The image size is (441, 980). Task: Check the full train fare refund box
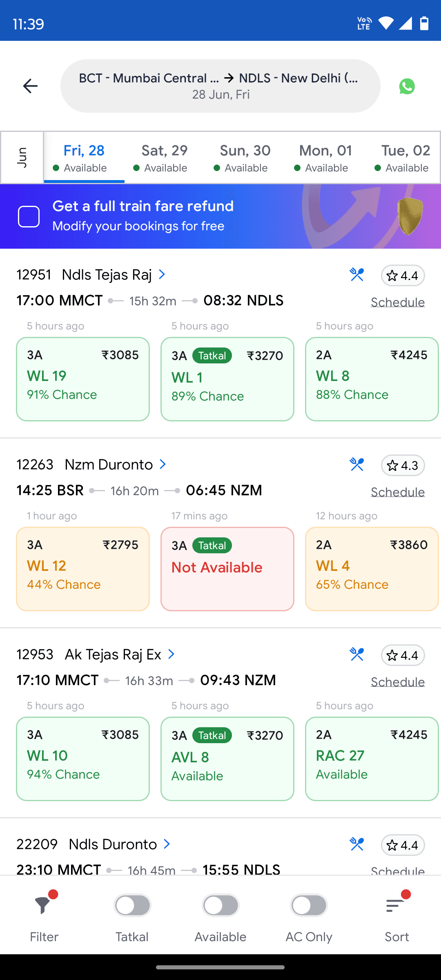(29, 216)
